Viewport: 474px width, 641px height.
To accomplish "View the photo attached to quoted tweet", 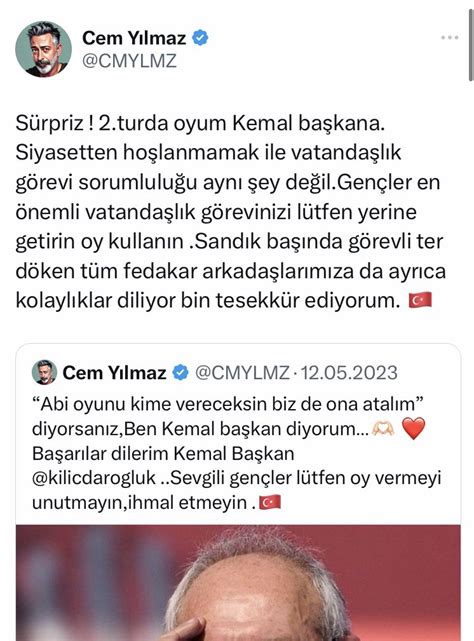I will point(238,583).
